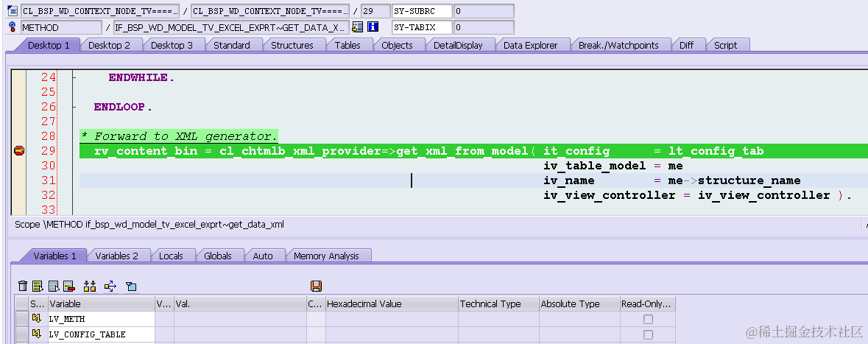This screenshot has width=868, height=344.
Task: Click the Hexadecimal Value column header
Action: point(392,303)
